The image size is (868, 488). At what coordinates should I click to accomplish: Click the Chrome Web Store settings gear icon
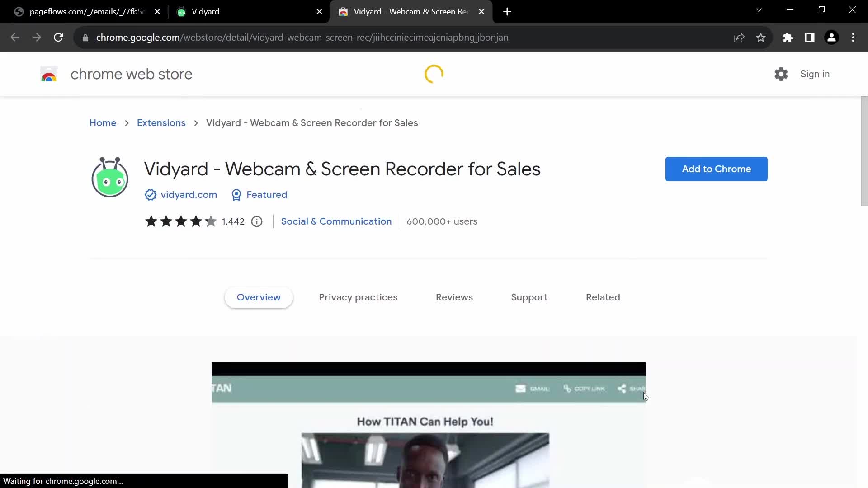(781, 74)
